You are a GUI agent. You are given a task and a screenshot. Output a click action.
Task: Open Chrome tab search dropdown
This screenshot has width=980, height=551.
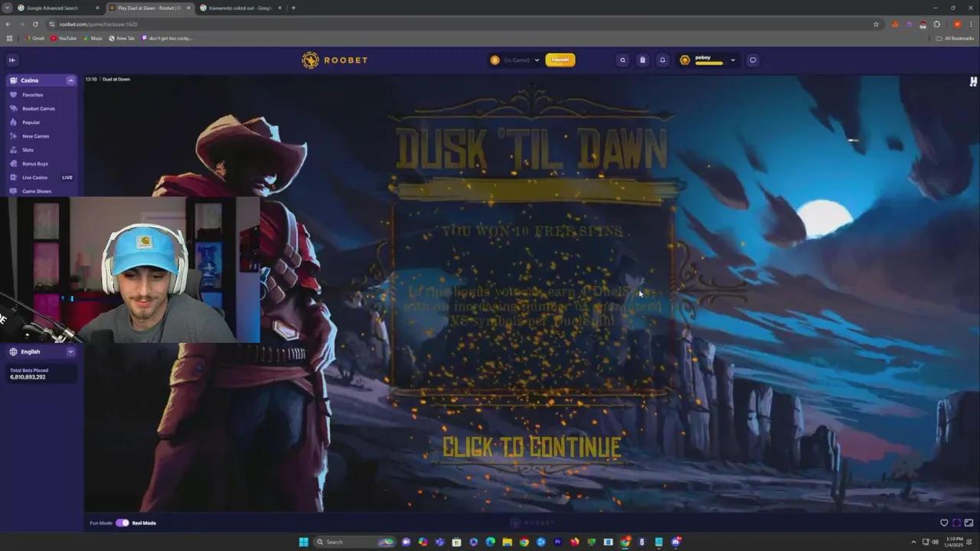pyautogui.click(x=7, y=8)
